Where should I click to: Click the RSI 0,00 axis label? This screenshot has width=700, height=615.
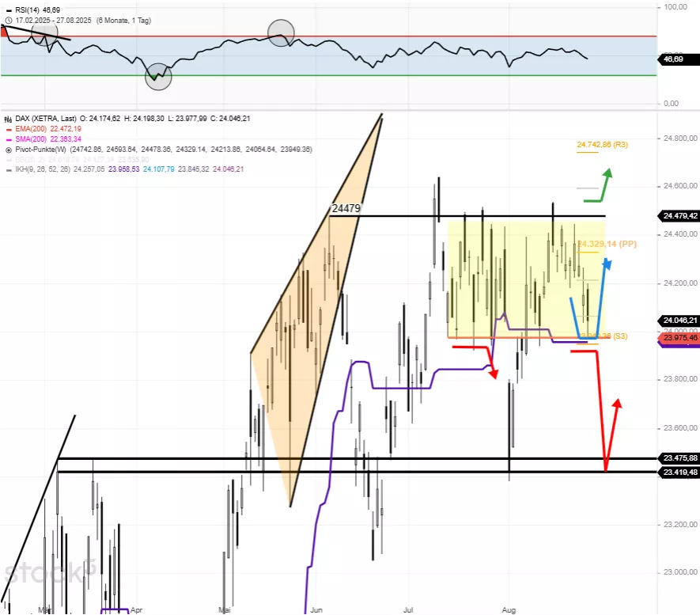point(671,104)
